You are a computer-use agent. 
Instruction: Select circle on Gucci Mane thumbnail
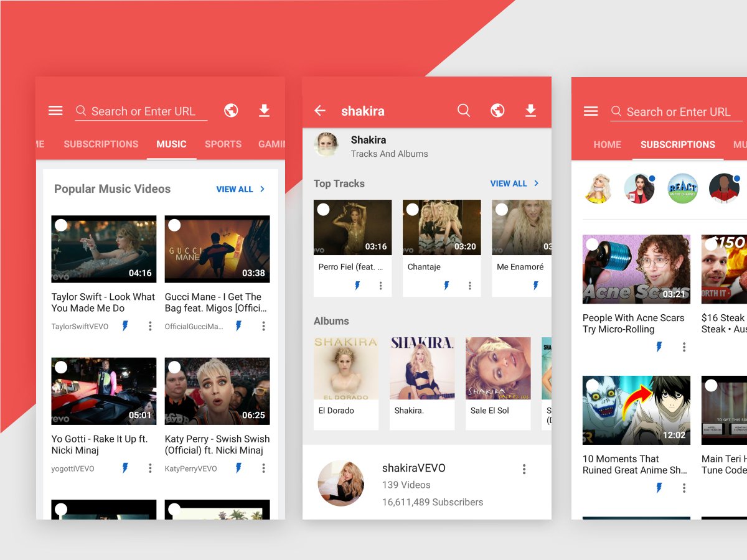pyautogui.click(x=174, y=225)
